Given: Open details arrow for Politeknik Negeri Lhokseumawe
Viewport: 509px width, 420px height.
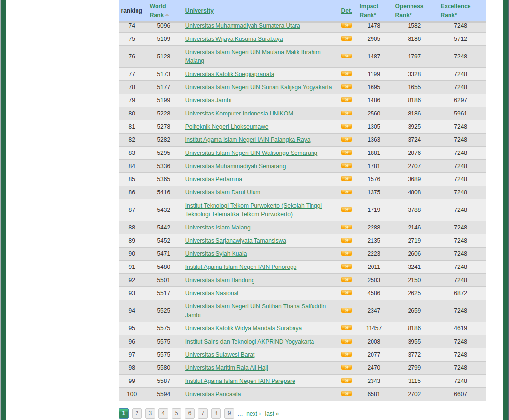Looking at the screenshot, I should click(x=346, y=126).
